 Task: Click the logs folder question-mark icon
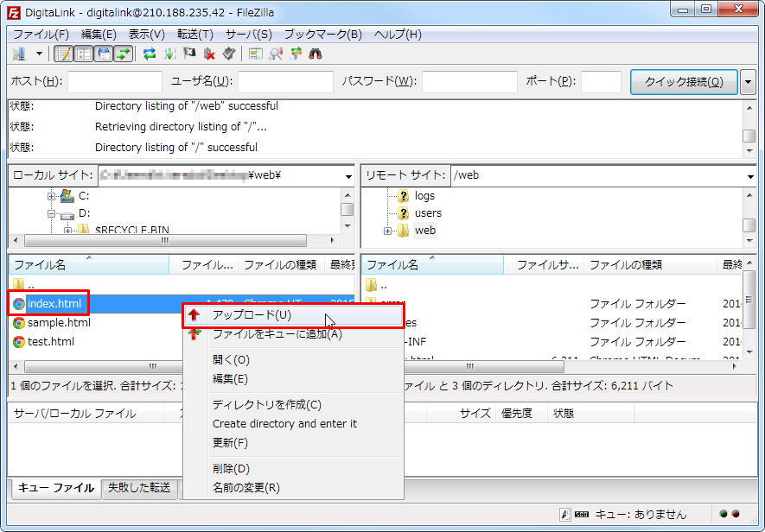tap(404, 196)
